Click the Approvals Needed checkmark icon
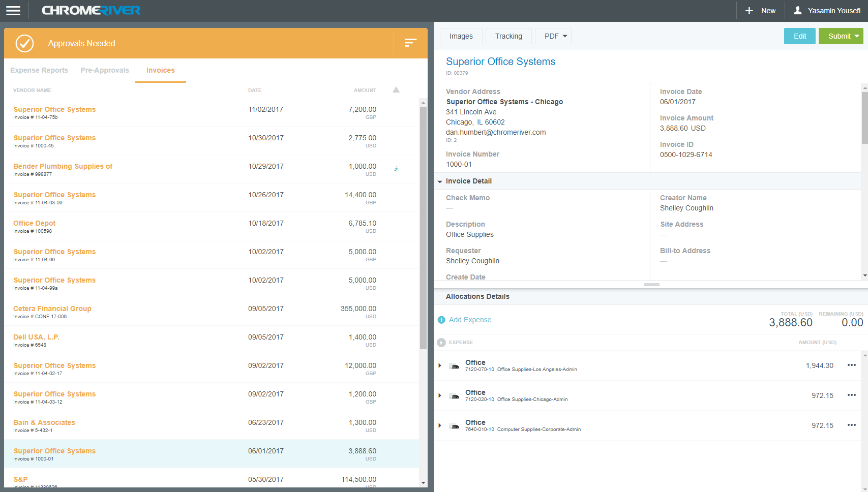This screenshot has width=868, height=492. point(24,43)
